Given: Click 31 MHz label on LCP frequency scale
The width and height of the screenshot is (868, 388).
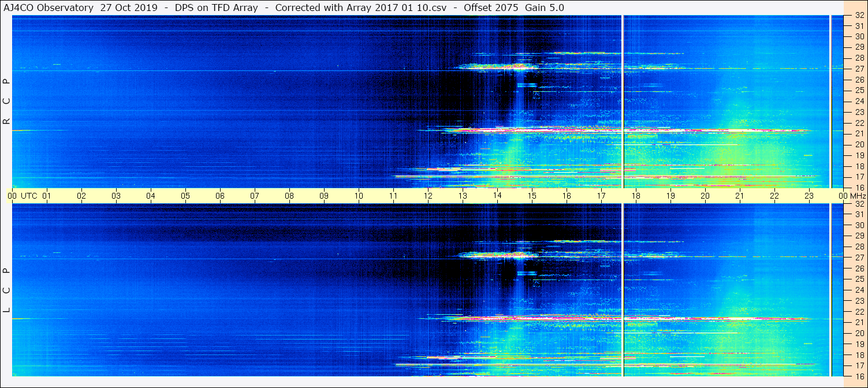Looking at the screenshot, I should pos(859,214).
